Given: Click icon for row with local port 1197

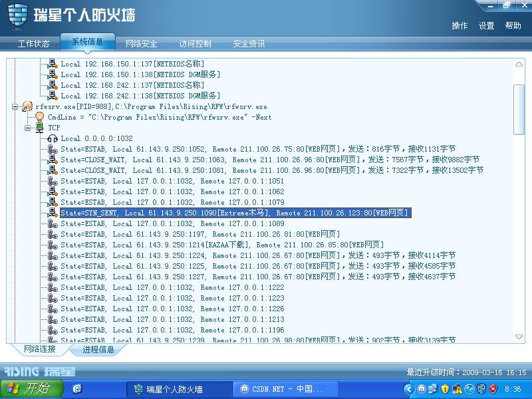Looking at the screenshot, I should [x=53, y=234].
